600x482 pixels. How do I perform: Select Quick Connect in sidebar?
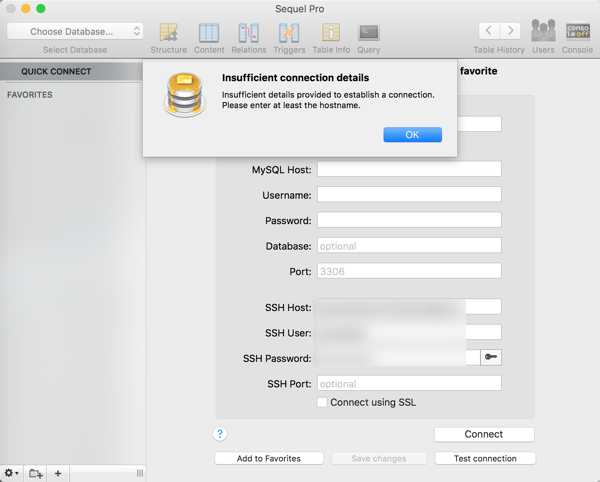pyautogui.click(x=71, y=72)
